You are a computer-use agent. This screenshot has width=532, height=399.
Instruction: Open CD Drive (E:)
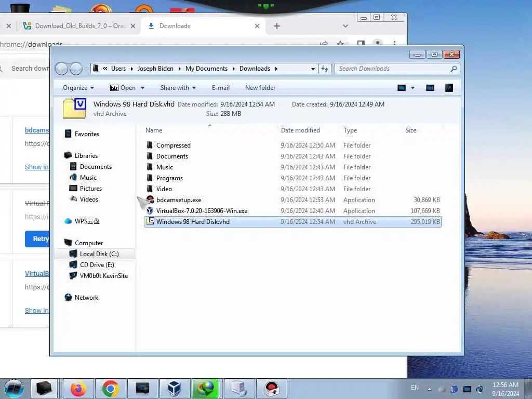point(97,265)
